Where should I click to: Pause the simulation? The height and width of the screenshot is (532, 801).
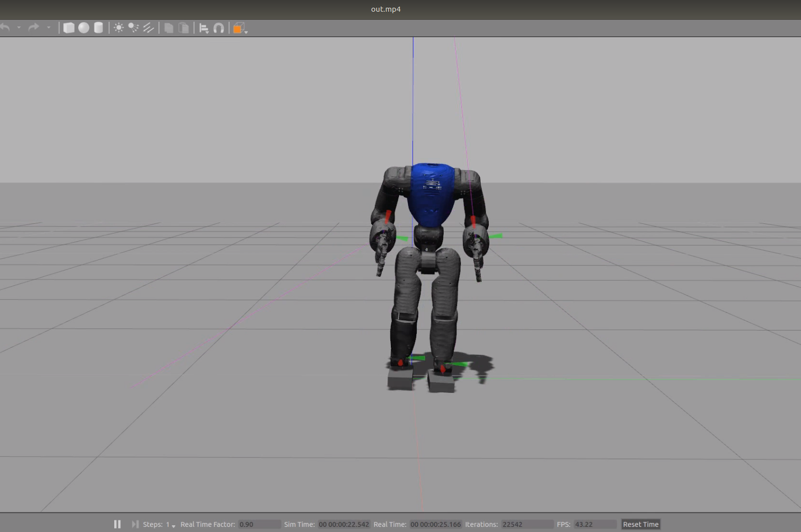click(117, 524)
